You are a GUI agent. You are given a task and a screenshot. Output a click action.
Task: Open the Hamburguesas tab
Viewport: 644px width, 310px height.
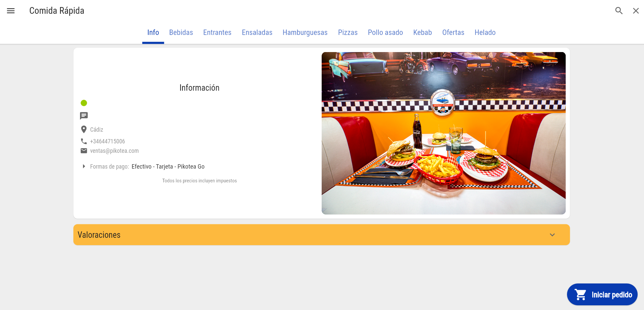[x=305, y=33]
